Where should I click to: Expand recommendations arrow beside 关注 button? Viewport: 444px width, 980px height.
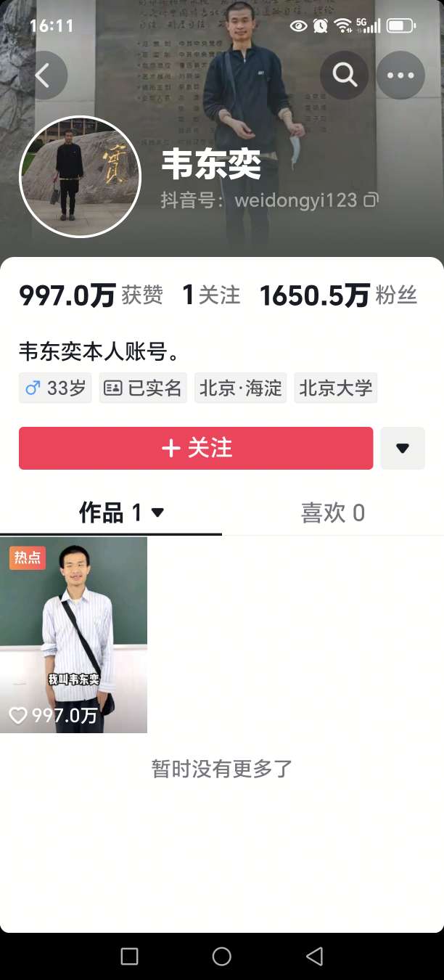point(403,448)
